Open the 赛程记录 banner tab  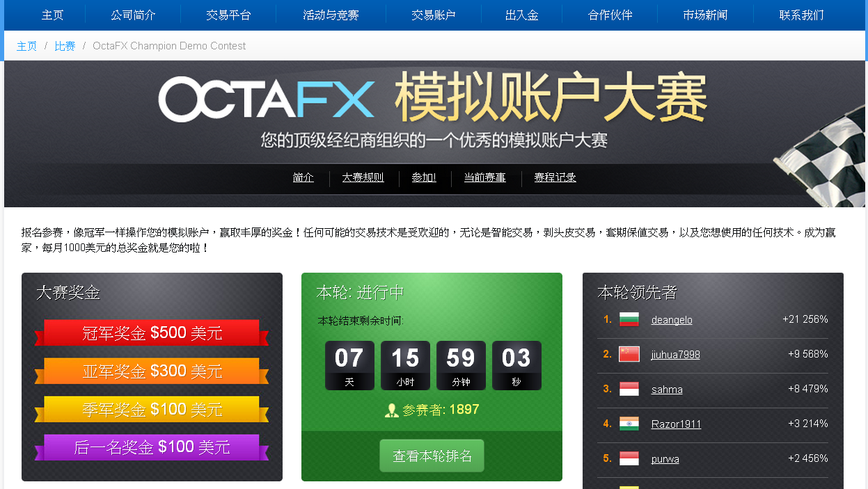(555, 177)
